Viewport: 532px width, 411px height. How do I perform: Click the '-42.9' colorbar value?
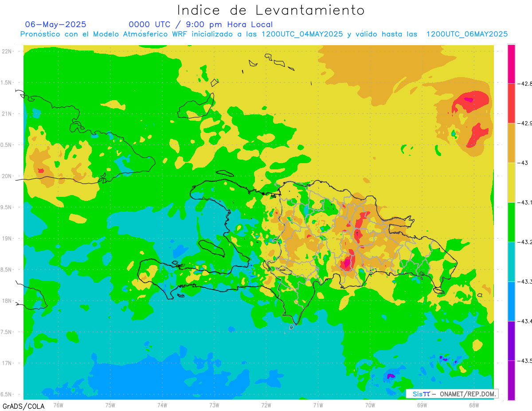point(524,123)
